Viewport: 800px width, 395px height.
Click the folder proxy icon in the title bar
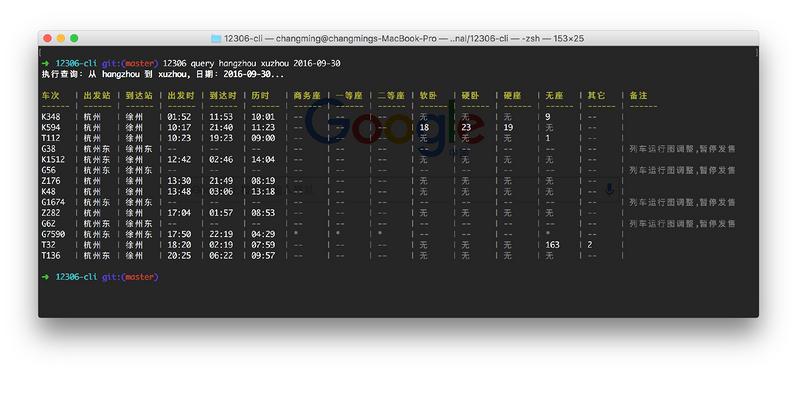(x=216, y=38)
